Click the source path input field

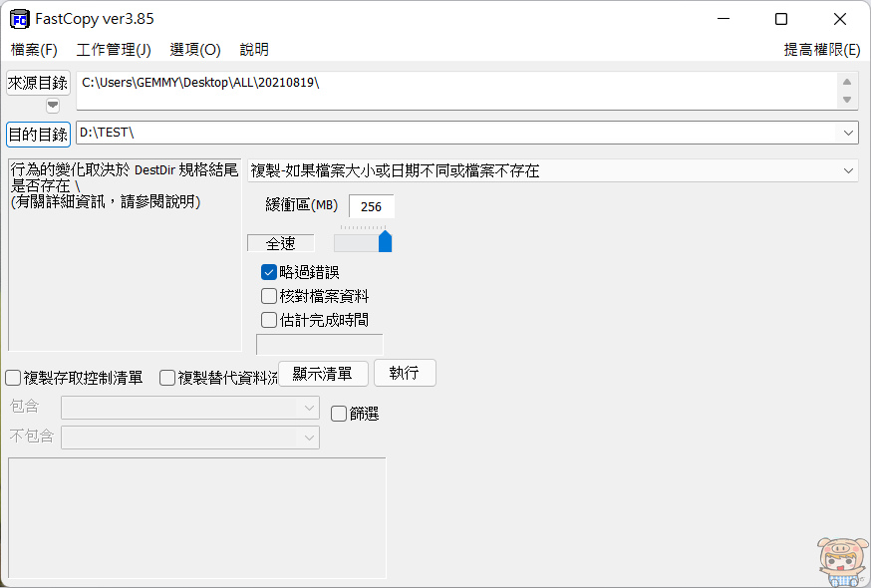click(x=456, y=91)
